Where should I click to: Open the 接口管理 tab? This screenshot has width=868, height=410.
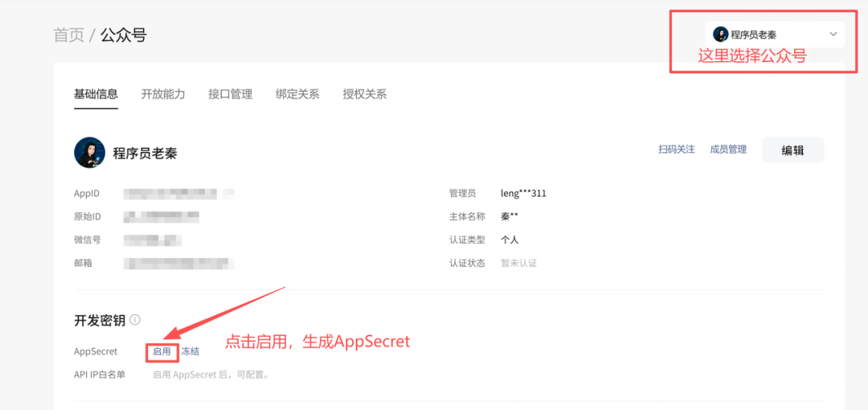231,93
